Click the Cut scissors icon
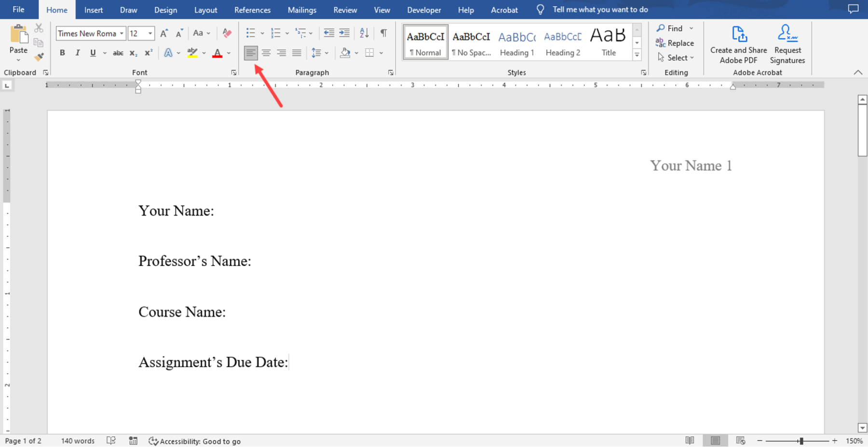This screenshot has width=868, height=447. click(x=39, y=28)
